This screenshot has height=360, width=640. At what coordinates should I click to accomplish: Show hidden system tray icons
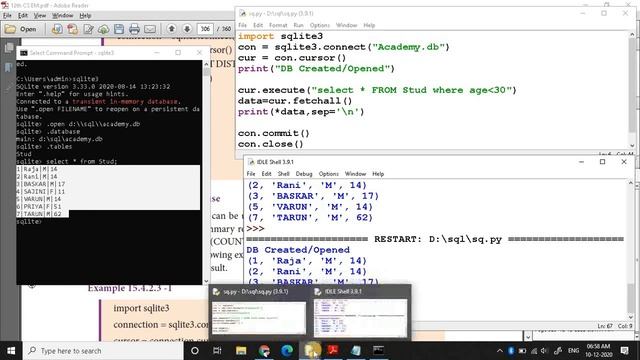tap(500, 351)
